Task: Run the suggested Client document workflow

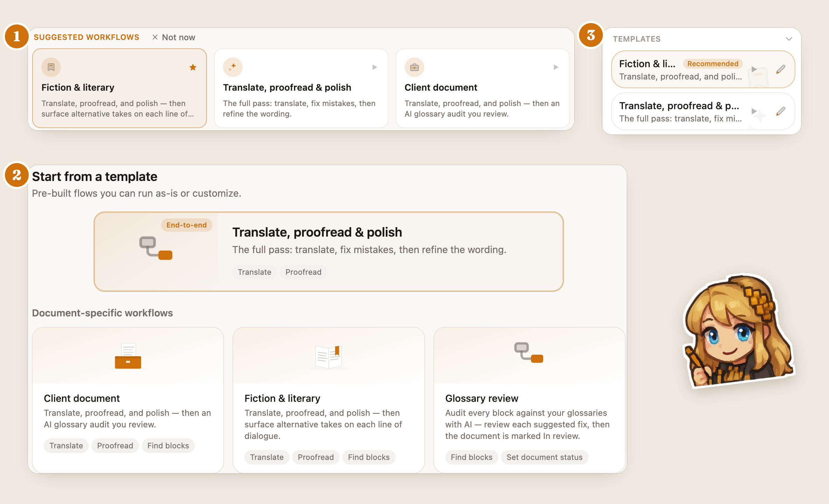Action: [556, 67]
